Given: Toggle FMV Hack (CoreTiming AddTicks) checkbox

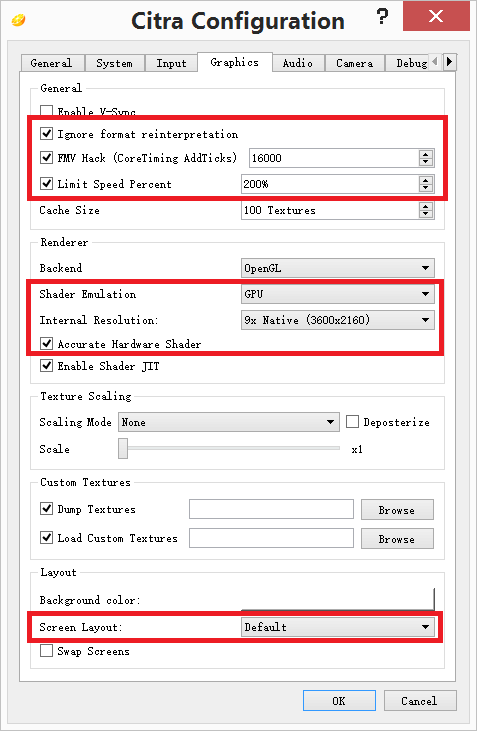Looking at the screenshot, I should tap(47, 158).
